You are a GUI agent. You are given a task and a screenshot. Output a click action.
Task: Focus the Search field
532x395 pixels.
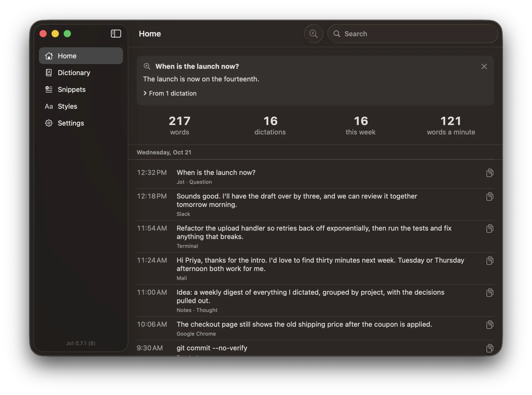point(413,34)
